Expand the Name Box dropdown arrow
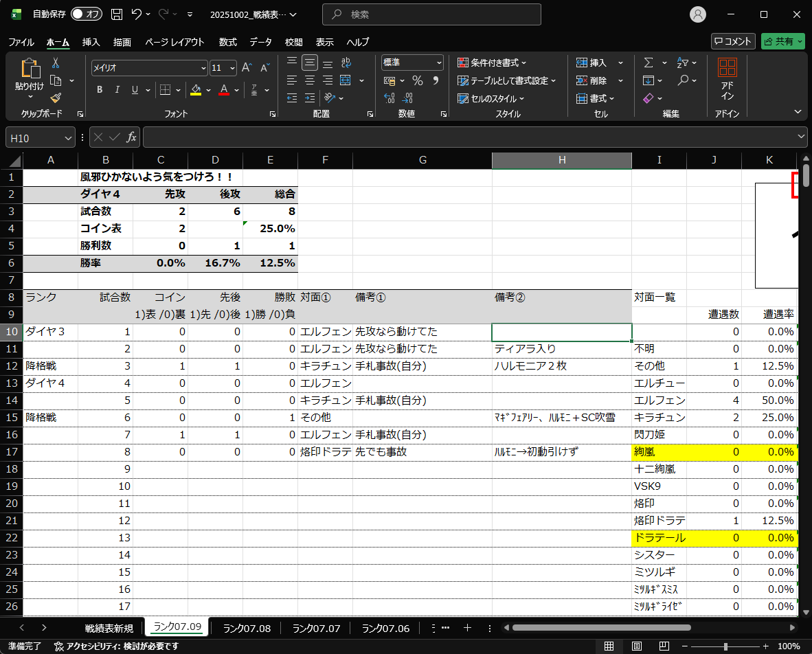This screenshot has width=812, height=654. 68,138
